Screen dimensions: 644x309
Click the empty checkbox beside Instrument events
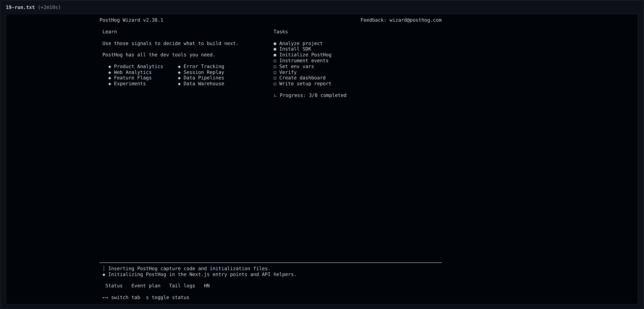[x=275, y=61]
